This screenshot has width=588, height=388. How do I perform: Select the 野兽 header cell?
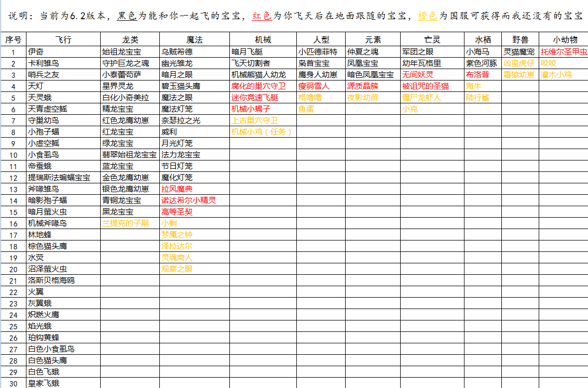click(x=520, y=39)
